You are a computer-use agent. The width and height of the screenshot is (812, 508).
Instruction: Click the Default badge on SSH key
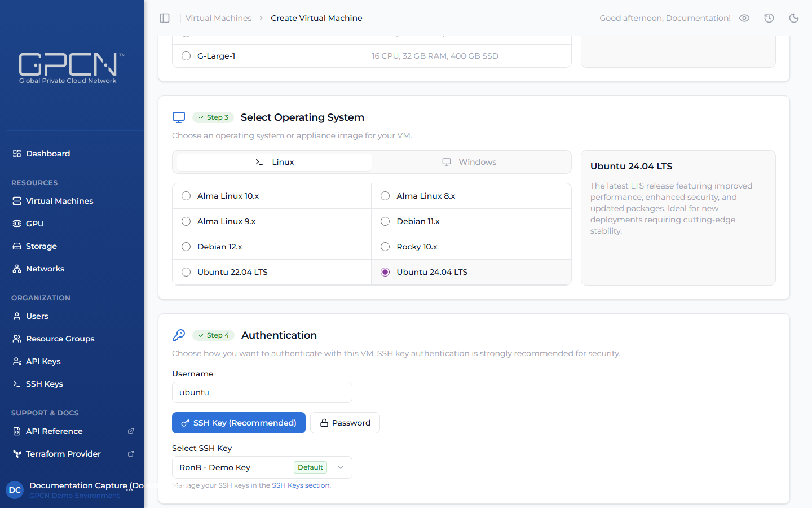pyautogui.click(x=311, y=467)
